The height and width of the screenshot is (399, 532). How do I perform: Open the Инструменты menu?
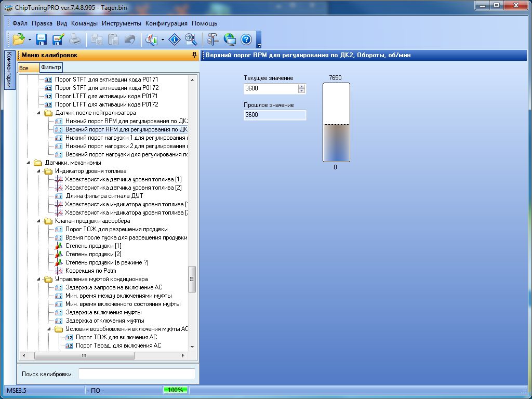(x=121, y=23)
